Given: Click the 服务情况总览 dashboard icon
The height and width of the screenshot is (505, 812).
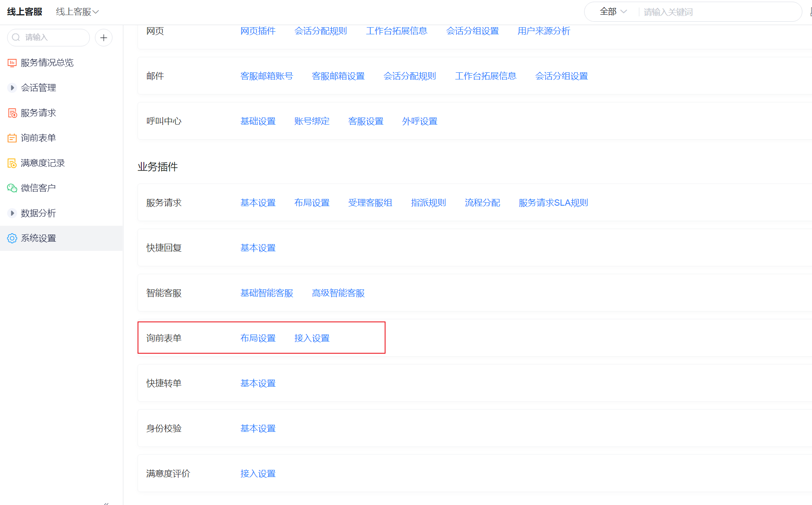Looking at the screenshot, I should click(12, 63).
